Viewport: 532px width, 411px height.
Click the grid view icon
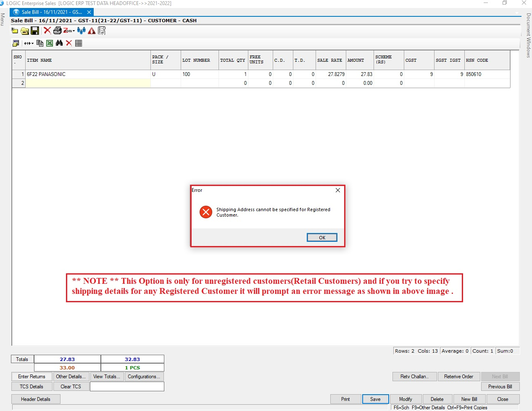(x=79, y=43)
